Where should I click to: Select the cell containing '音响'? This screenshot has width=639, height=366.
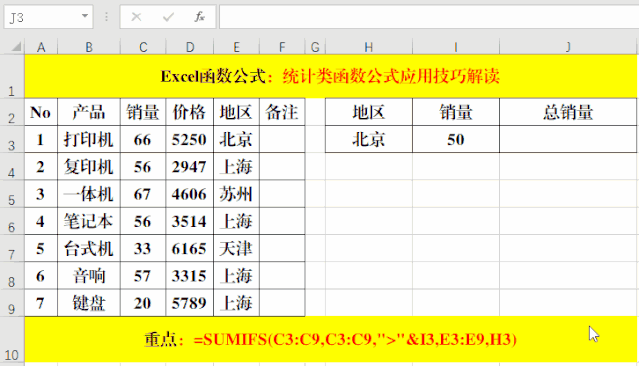pyautogui.click(x=89, y=276)
